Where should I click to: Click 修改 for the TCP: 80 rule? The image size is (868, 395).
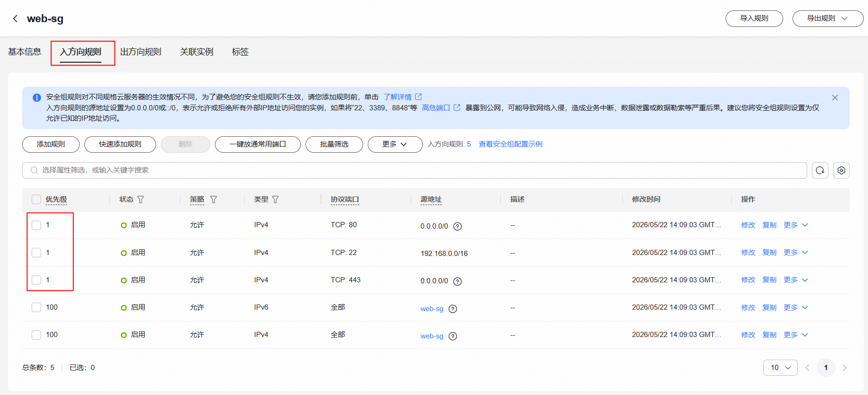748,225
